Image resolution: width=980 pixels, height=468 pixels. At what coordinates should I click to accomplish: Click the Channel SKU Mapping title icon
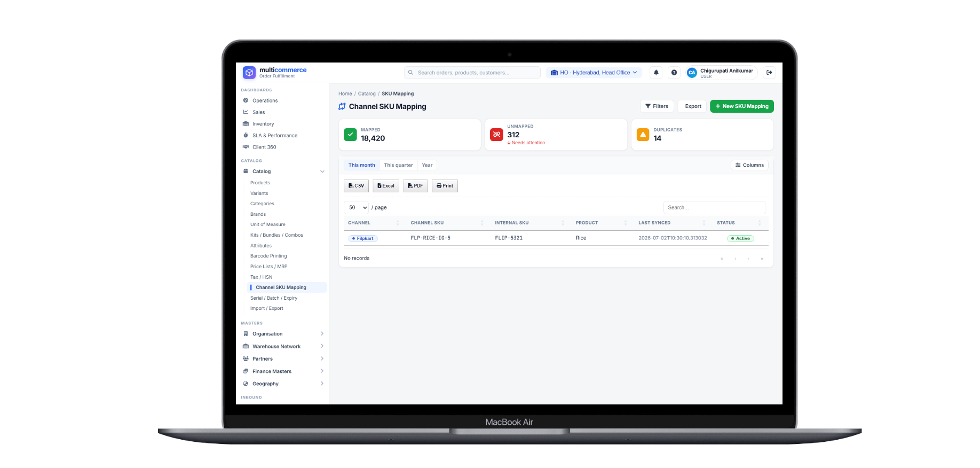pyautogui.click(x=342, y=106)
